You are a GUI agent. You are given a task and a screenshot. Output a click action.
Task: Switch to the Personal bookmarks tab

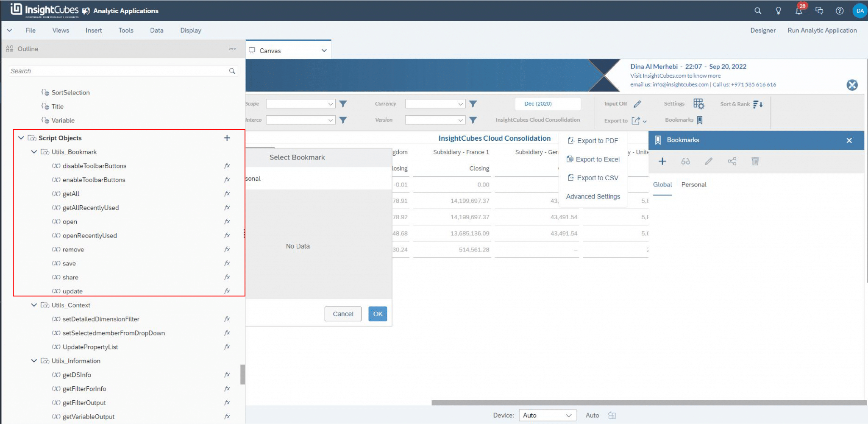694,184
